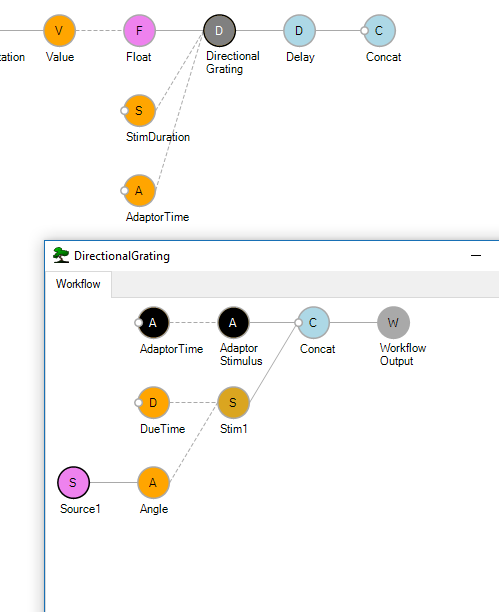Select the Concat node inside DirectionalGrating

tap(314, 323)
